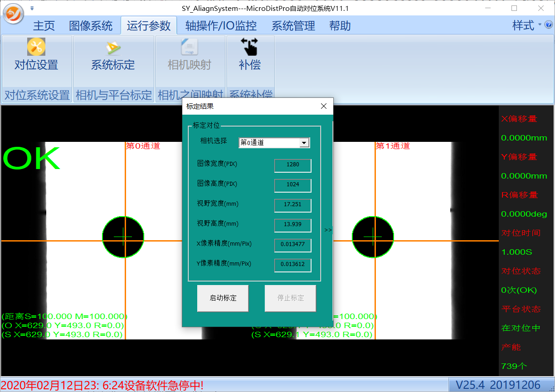Open the 轴操作/IO监控 tab

tap(221, 26)
